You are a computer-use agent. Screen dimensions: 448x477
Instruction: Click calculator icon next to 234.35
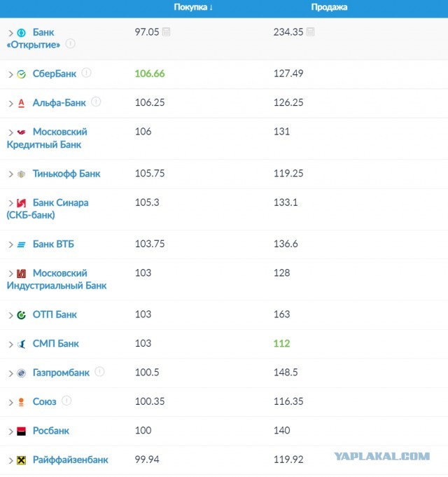pyautogui.click(x=310, y=32)
